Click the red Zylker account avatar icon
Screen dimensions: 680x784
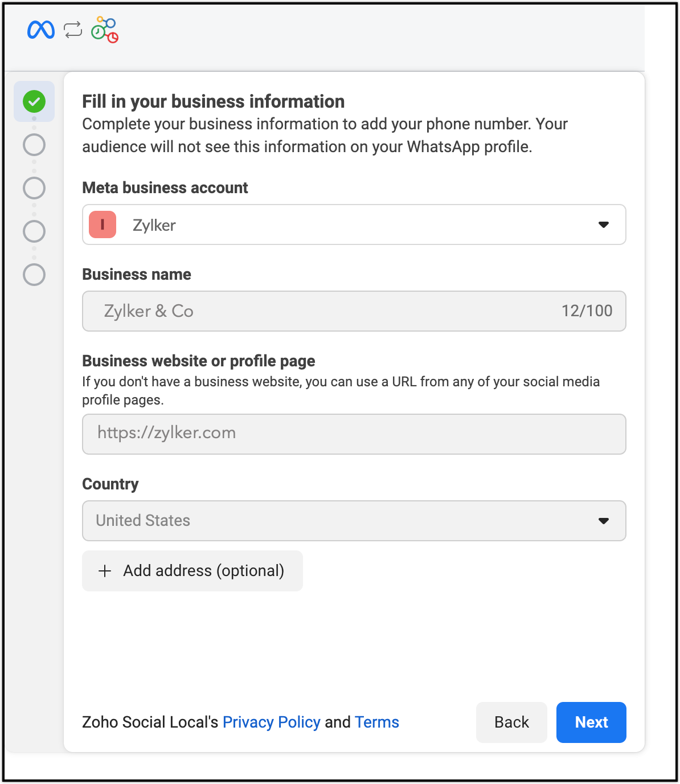[x=103, y=224]
